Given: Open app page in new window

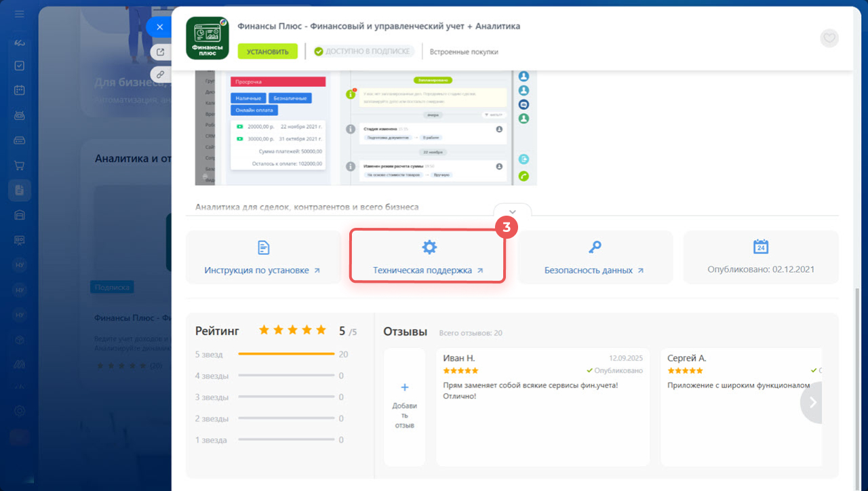Looking at the screenshot, I should tap(161, 52).
